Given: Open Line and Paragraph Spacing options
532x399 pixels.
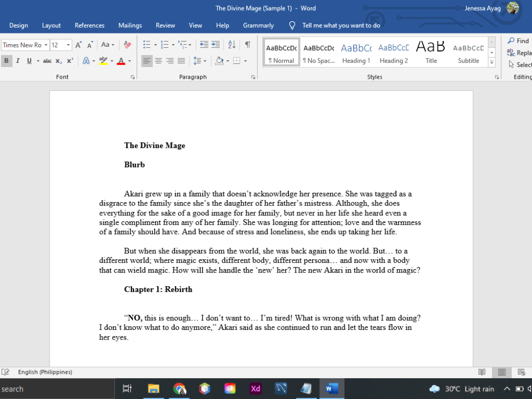Looking at the screenshot, I should [x=197, y=61].
